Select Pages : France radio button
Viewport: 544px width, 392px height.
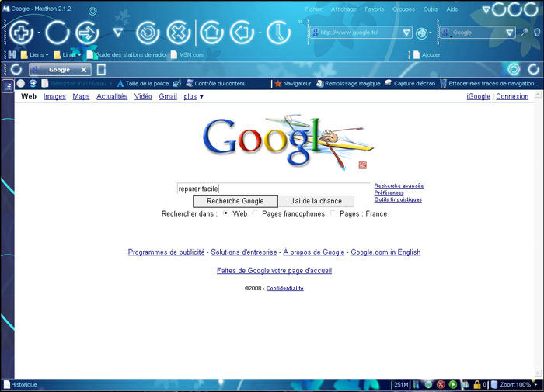click(333, 213)
